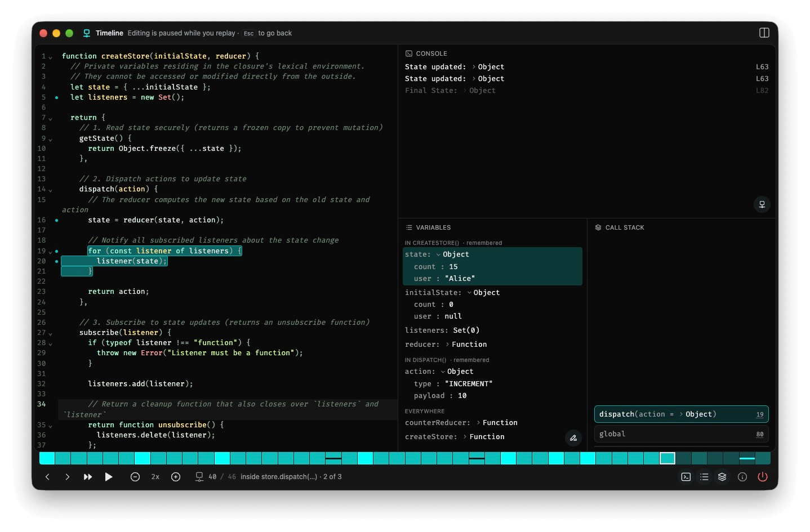Click the fast-forward playback icon

coord(88,477)
